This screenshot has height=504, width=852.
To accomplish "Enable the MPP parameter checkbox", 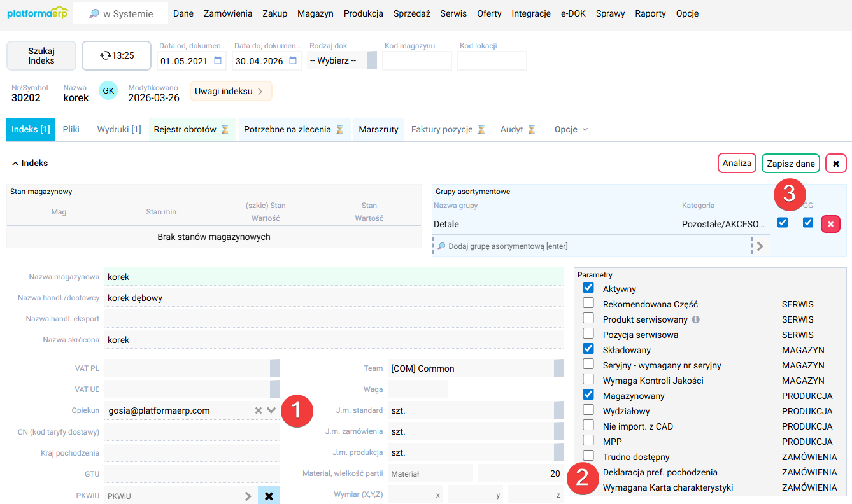I will click(587, 441).
